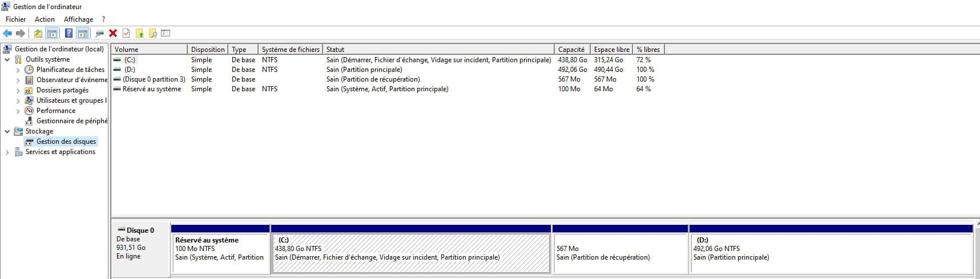
Task: Sort by the Statut column header
Action: click(x=438, y=50)
